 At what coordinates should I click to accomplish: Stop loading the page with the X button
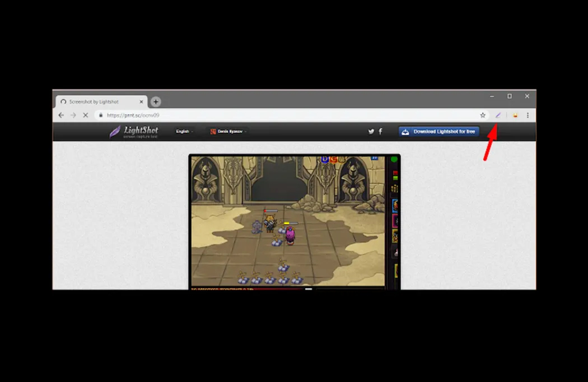click(86, 115)
